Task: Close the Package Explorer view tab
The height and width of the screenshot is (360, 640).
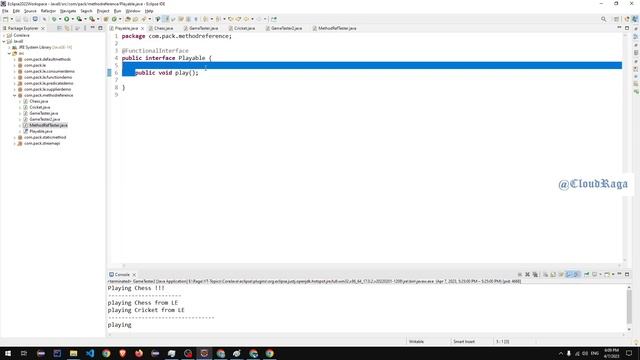Action: [x=43, y=29]
